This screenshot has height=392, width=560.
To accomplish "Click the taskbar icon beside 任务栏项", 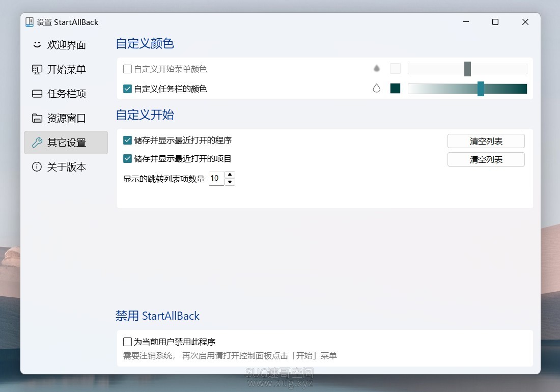I will (x=37, y=94).
